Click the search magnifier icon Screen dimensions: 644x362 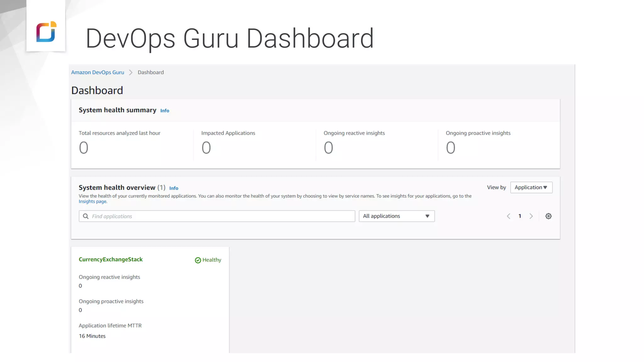click(86, 216)
